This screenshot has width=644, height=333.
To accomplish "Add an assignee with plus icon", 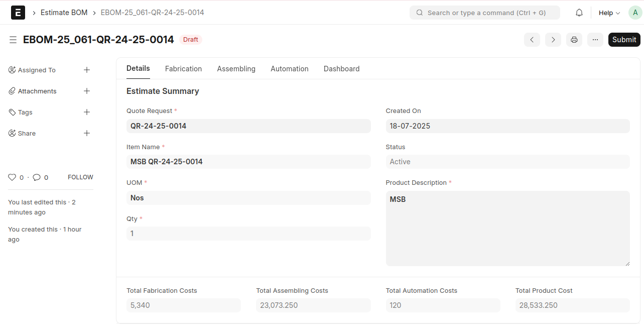I will click(x=87, y=70).
